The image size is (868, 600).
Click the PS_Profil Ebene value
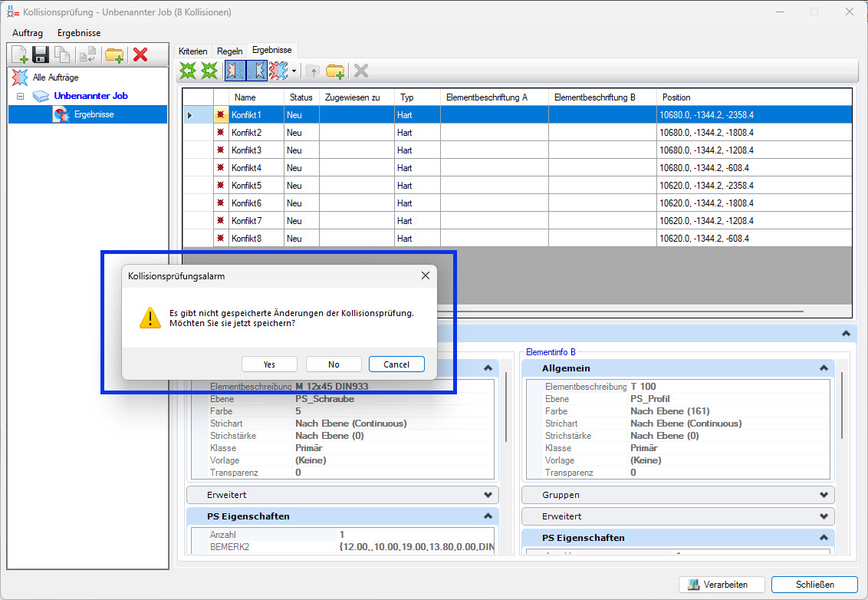650,399
